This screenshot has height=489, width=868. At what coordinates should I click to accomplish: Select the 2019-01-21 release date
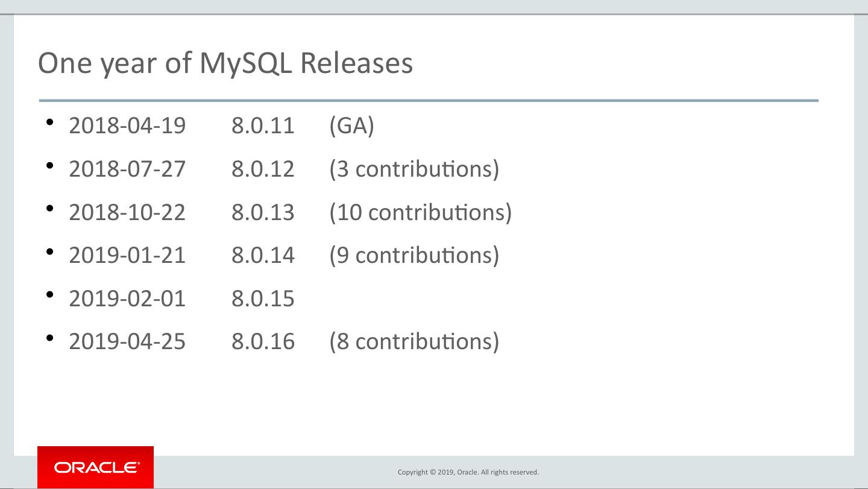(x=127, y=256)
